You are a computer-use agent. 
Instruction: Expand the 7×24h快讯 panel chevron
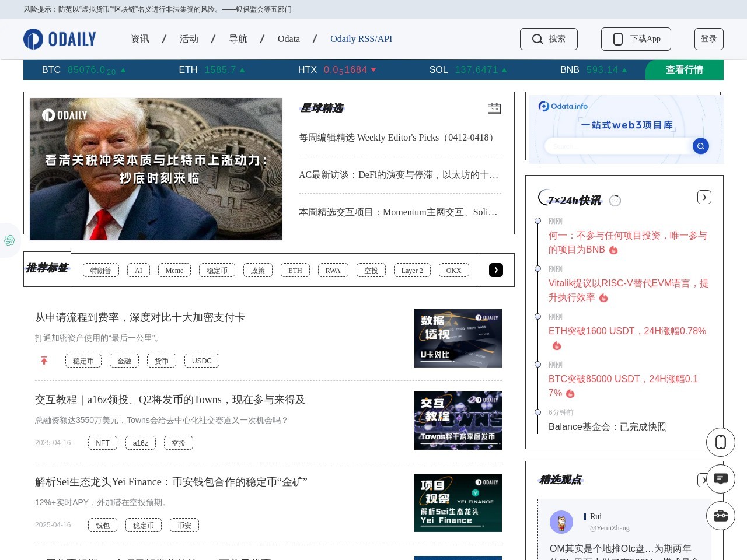tap(704, 197)
